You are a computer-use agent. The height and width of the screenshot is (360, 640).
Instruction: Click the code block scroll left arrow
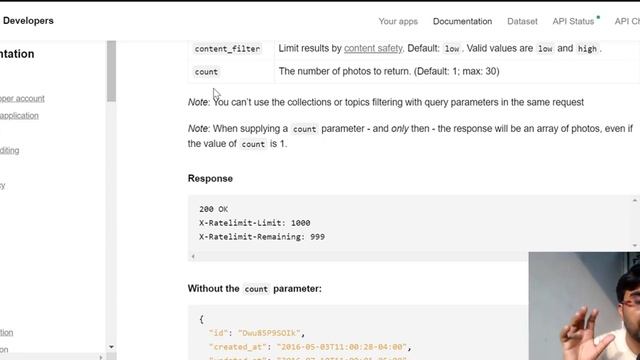[x=193, y=256]
